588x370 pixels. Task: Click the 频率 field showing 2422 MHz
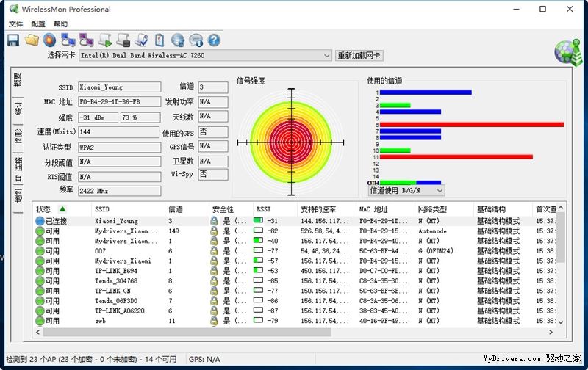(120, 191)
